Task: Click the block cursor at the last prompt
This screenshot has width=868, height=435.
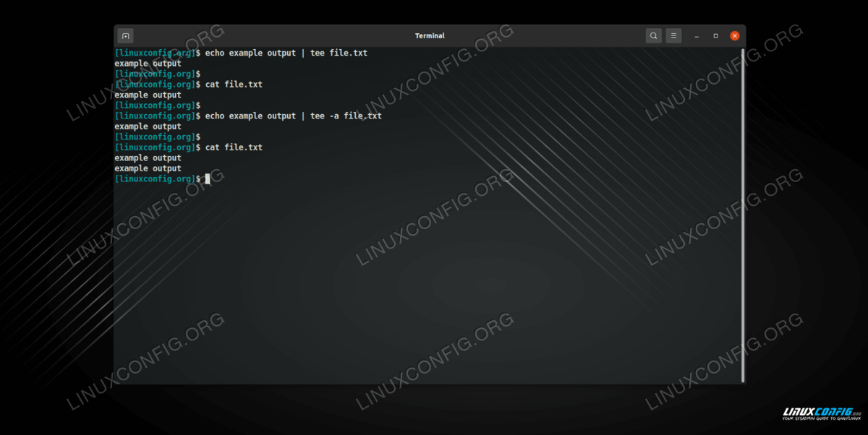Action: tap(208, 178)
